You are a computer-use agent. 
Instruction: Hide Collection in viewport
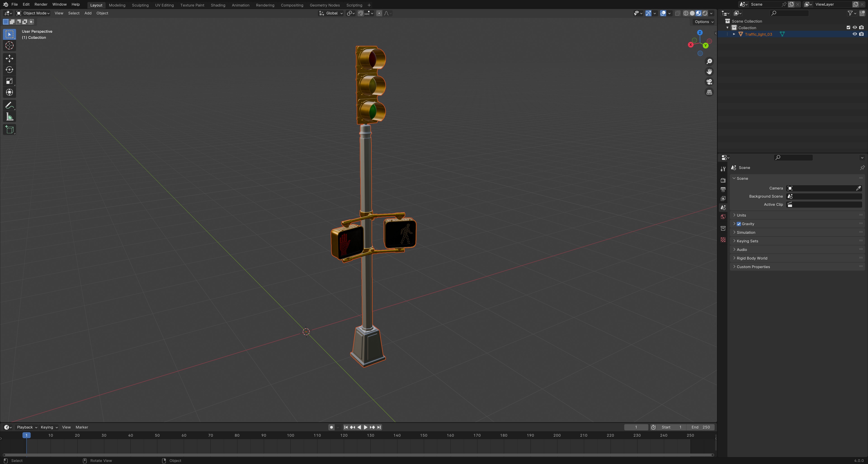coord(854,28)
